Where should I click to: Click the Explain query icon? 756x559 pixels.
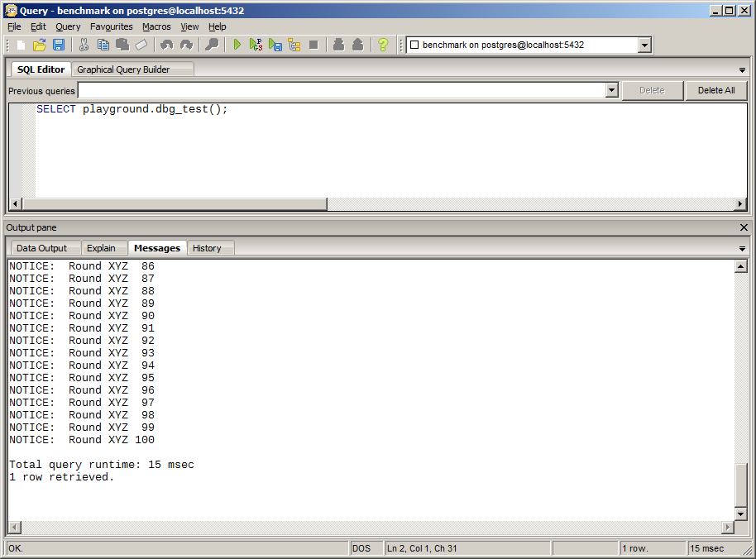[294, 45]
